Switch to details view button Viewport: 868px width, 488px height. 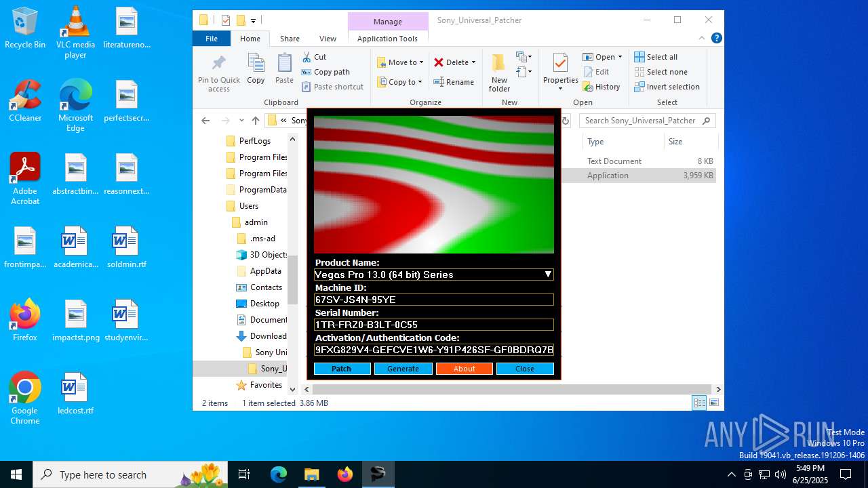tap(699, 403)
